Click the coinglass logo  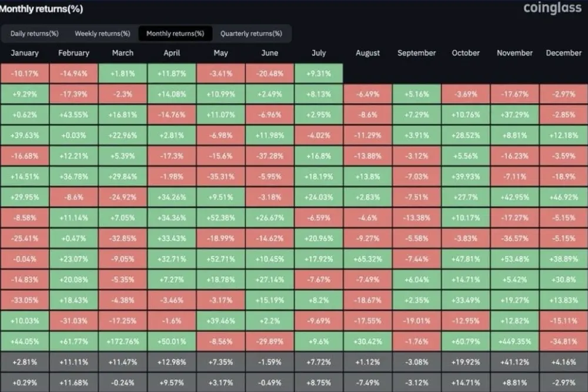552,8
